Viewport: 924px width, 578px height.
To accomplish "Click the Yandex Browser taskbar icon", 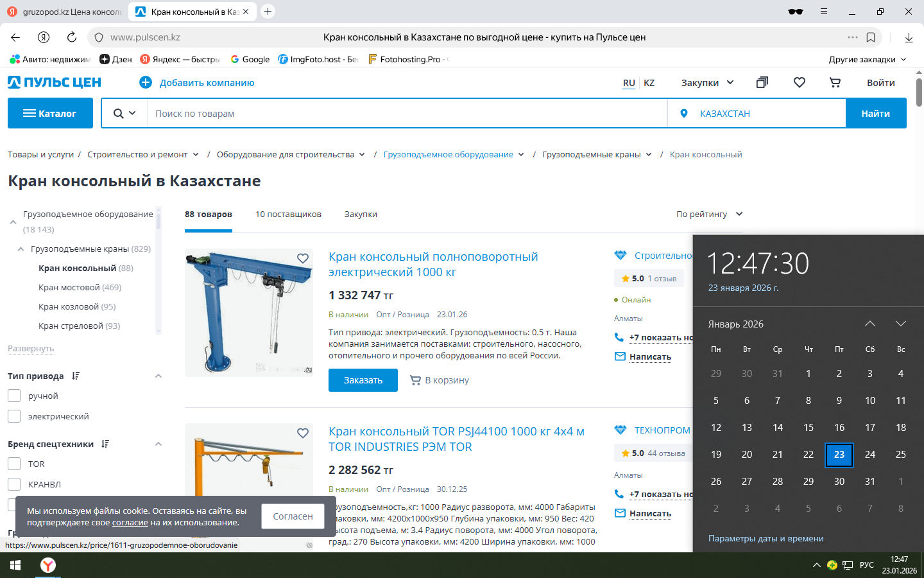I will tap(48, 565).
